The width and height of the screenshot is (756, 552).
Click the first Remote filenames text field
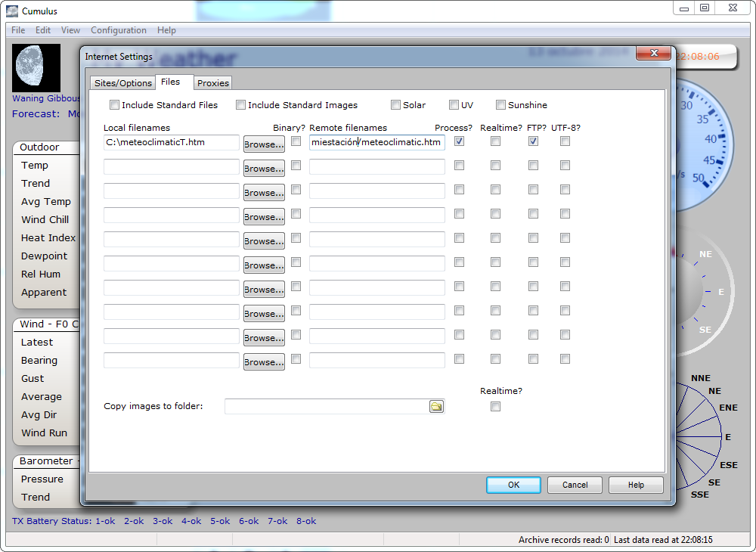tap(376, 142)
